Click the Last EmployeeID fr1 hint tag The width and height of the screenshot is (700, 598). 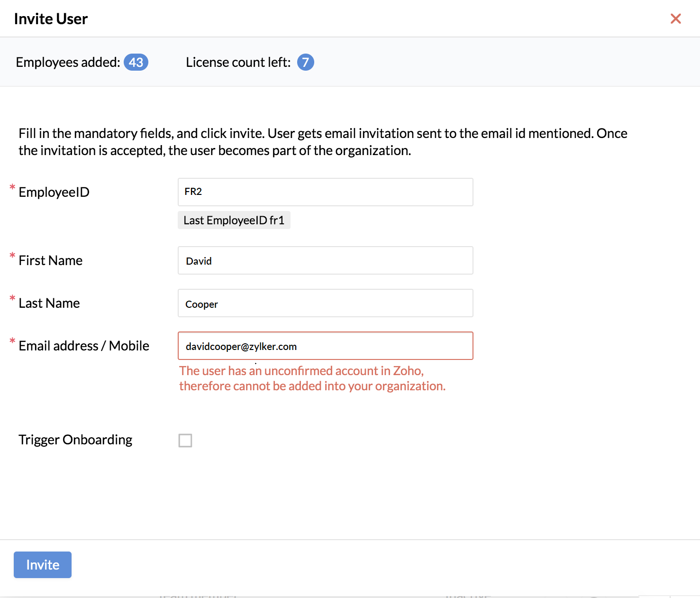click(x=234, y=220)
